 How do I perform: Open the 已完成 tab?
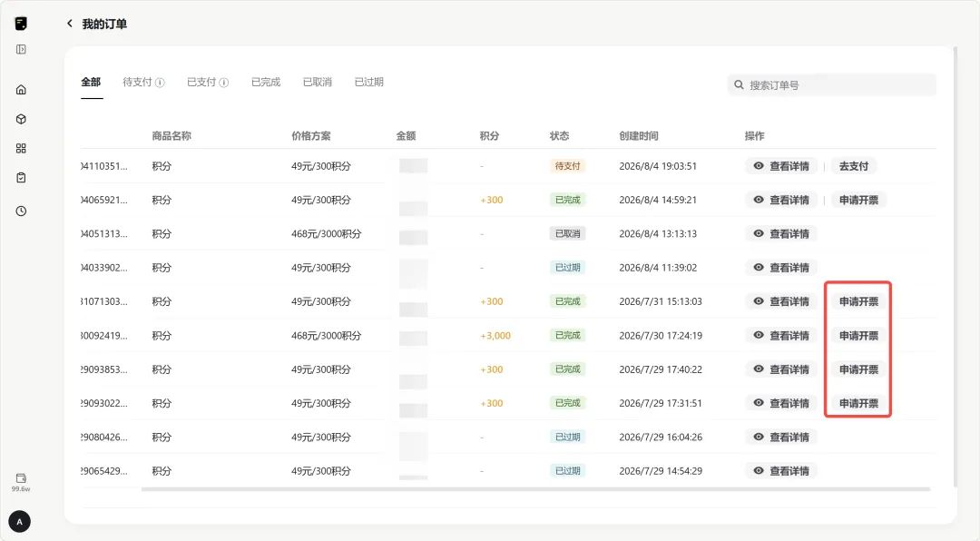(266, 82)
